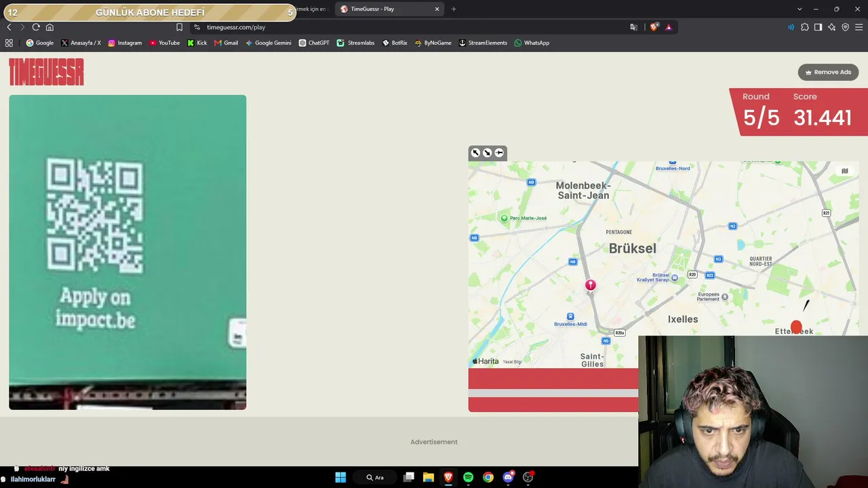Open the StreamElements bookmark
The height and width of the screenshot is (488, 868).
coord(483,43)
